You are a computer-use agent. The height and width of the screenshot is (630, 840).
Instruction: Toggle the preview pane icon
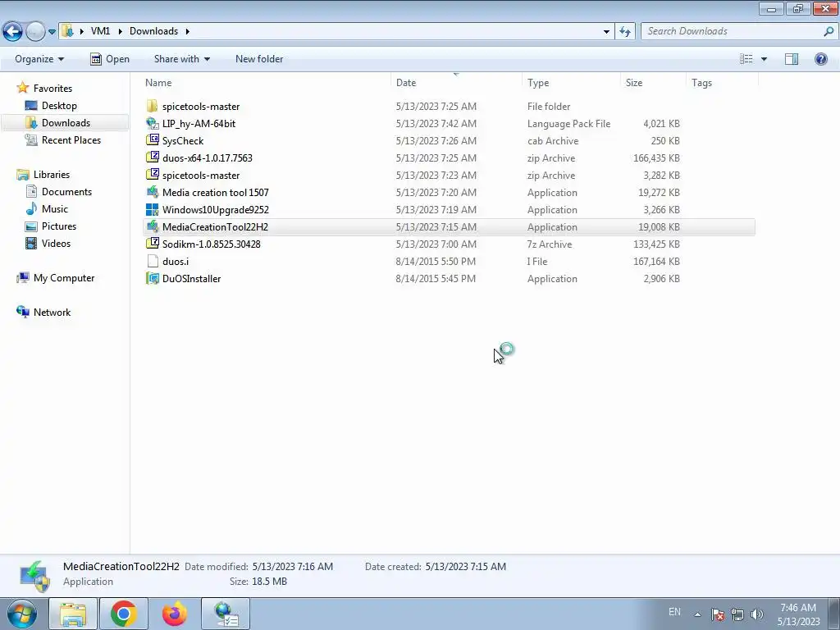pos(792,59)
